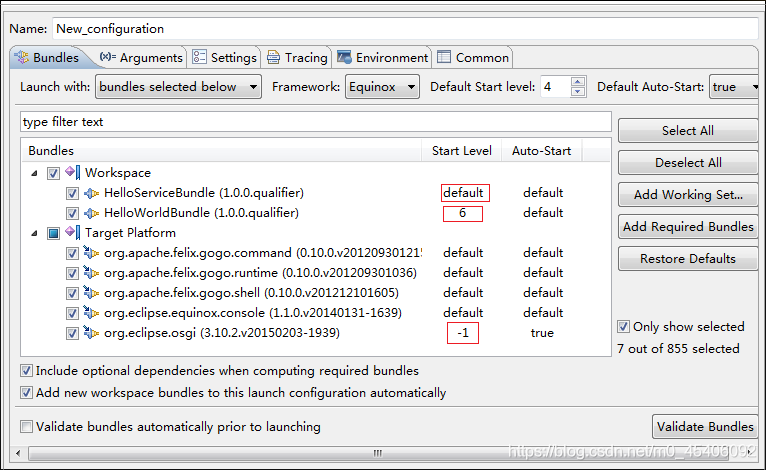Click the Bundles column header

coord(222,150)
